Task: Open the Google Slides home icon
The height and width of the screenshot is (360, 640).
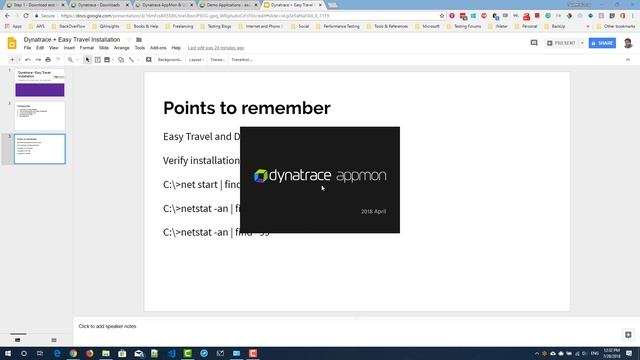Action: tap(12, 43)
